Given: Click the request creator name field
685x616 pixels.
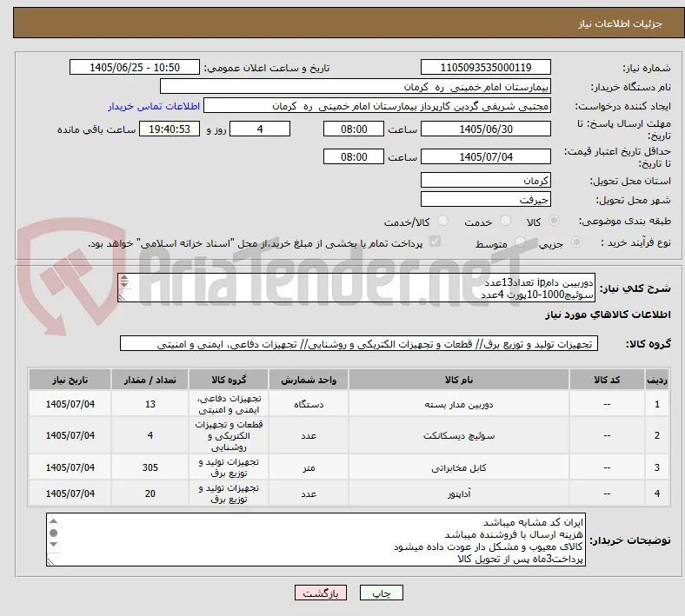Looking at the screenshot, I should [x=377, y=106].
